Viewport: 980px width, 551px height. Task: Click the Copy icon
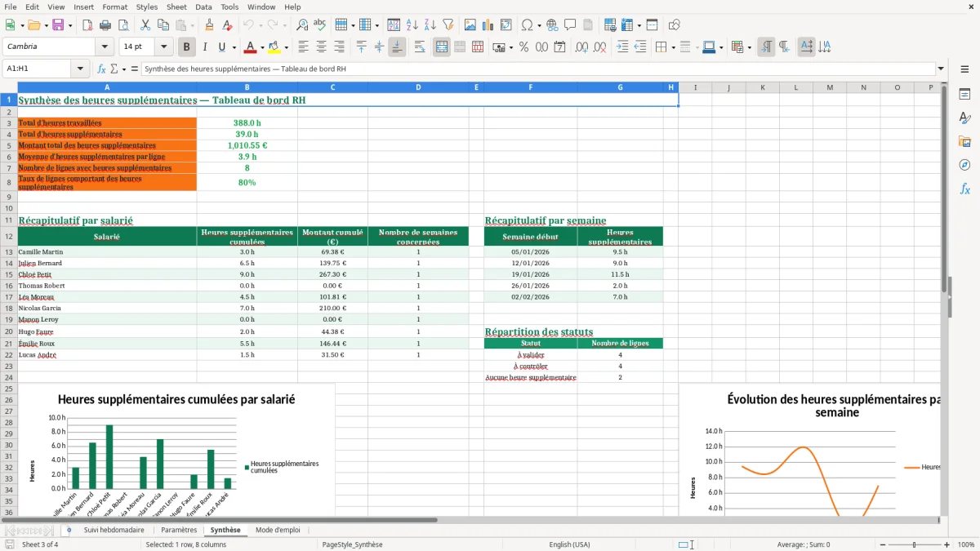click(163, 25)
